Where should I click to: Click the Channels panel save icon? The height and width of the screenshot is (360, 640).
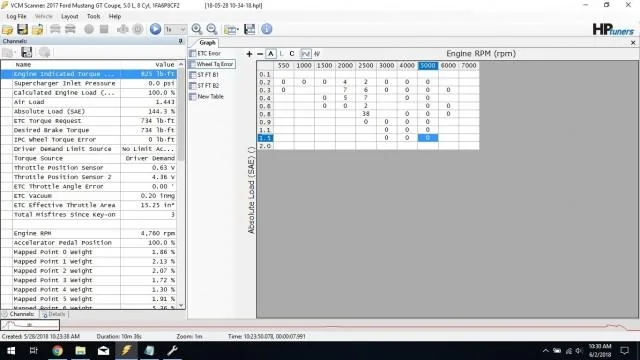pyautogui.click(x=27, y=52)
